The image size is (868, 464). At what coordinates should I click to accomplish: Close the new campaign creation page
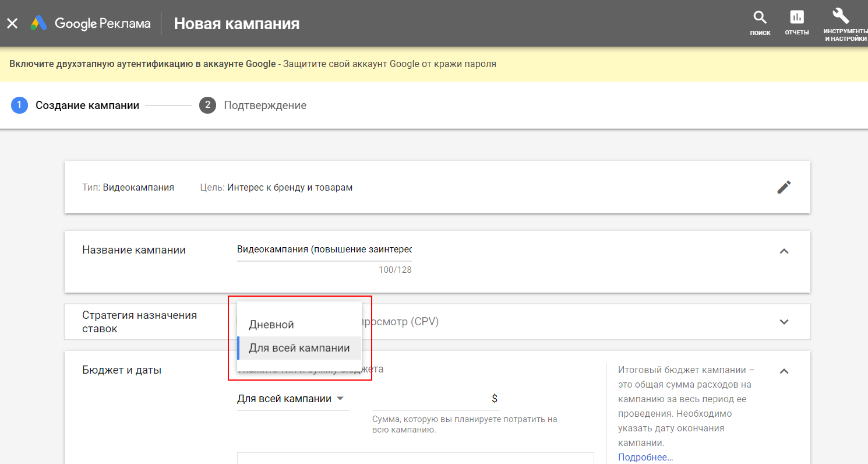click(12, 23)
